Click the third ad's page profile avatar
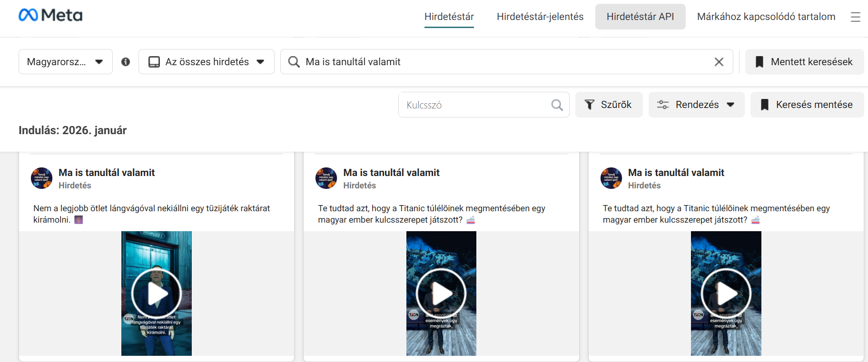 pyautogui.click(x=611, y=178)
